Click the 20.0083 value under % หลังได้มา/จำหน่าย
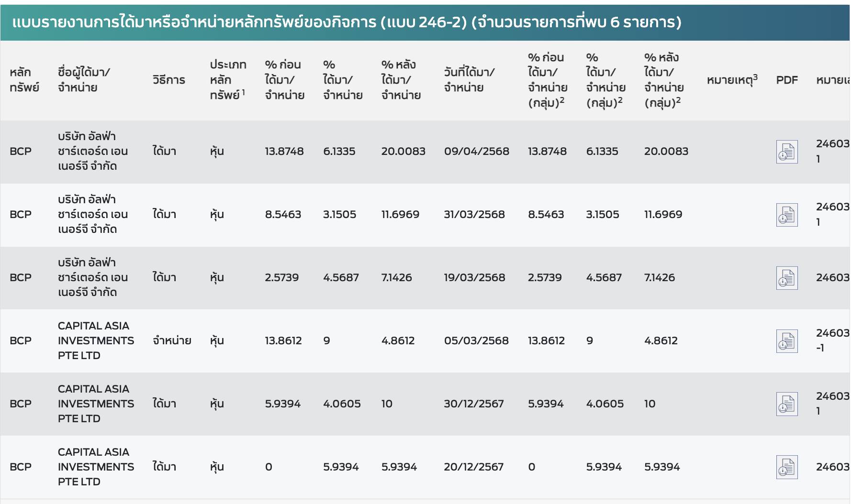 point(403,152)
